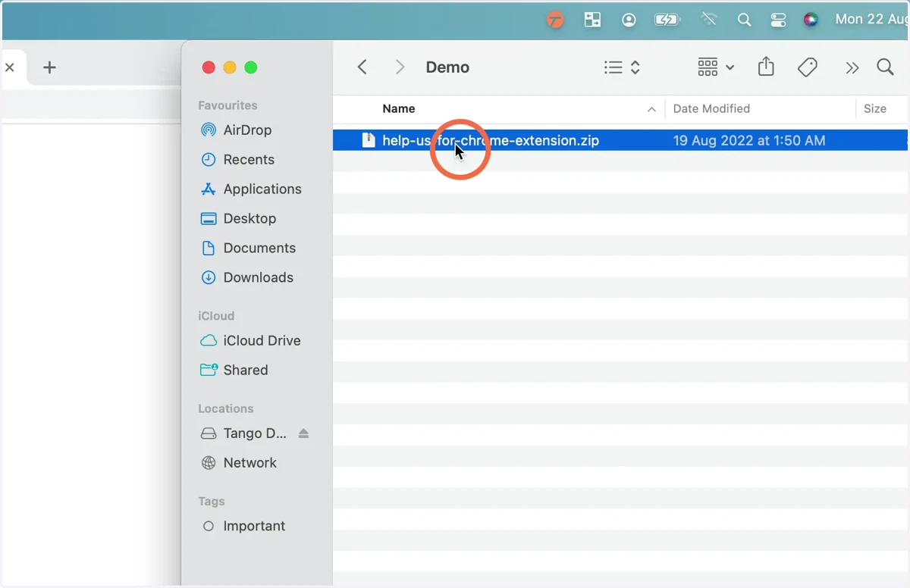Expand more toolbar items with double chevron
The width and height of the screenshot is (910, 588).
coord(852,68)
